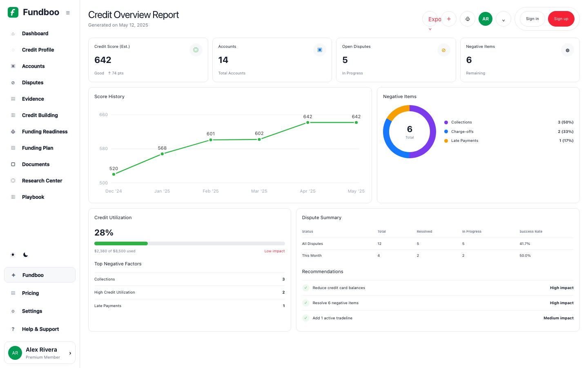Click the Funding Plan sidebar icon
The image size is (588, 368).
[x=13, y=148]
